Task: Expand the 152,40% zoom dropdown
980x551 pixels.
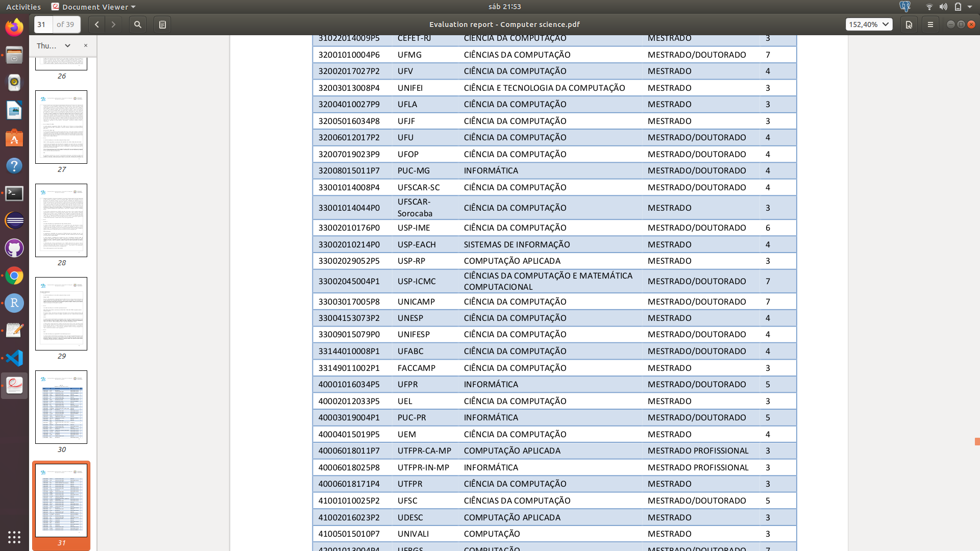Action: (885, 24)
